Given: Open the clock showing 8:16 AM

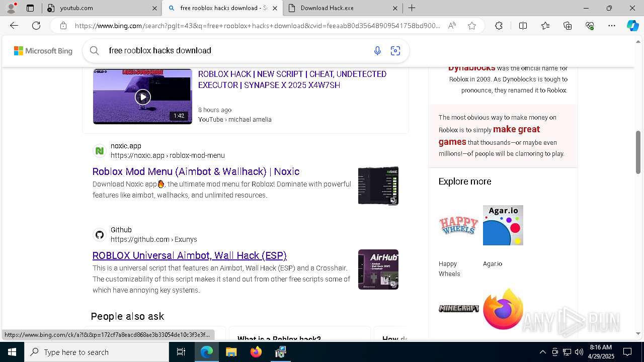Looking at the screenshot, I should click(601, 352).
